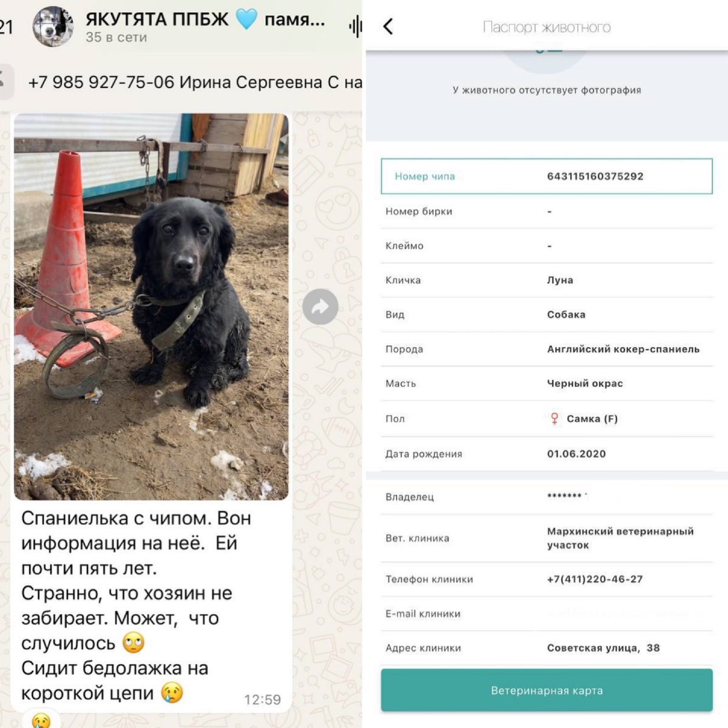728x728 pixels.
Task: Tap the back arrow in Паспорт животного
Action: point(388,27)
